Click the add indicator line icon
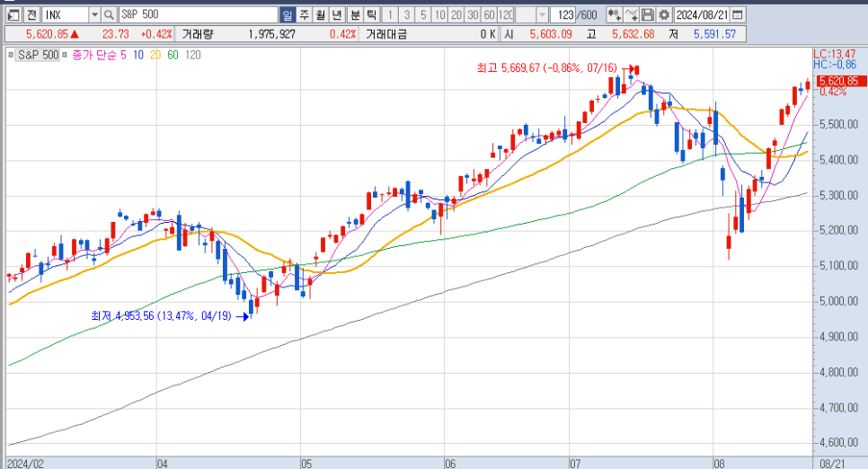This screenshot has height=469, width=868. click(631, 15)
